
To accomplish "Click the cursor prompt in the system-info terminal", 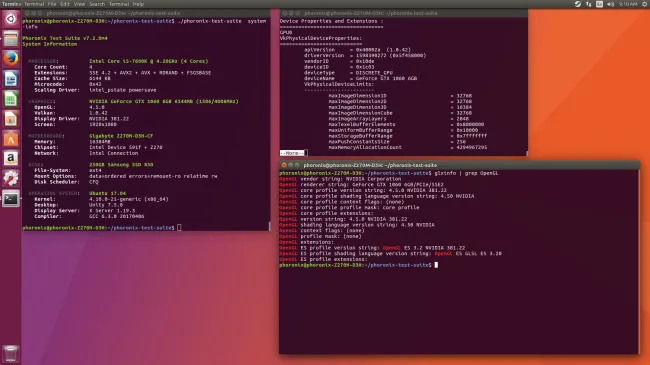I will click(179, 228).
